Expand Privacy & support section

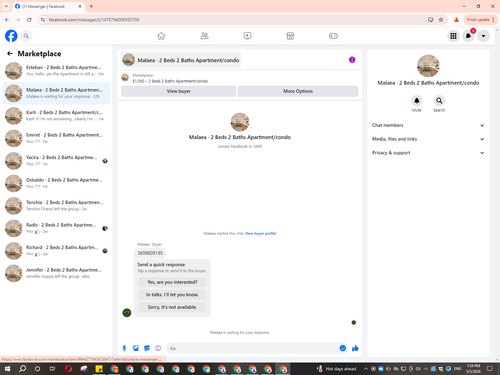point(428,153)
